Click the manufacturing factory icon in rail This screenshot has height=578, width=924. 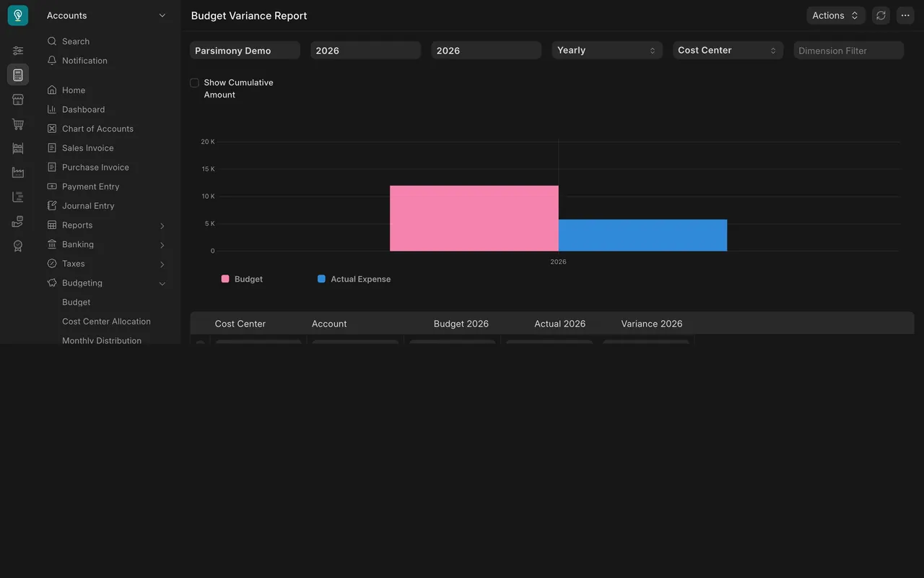[18, 173]
